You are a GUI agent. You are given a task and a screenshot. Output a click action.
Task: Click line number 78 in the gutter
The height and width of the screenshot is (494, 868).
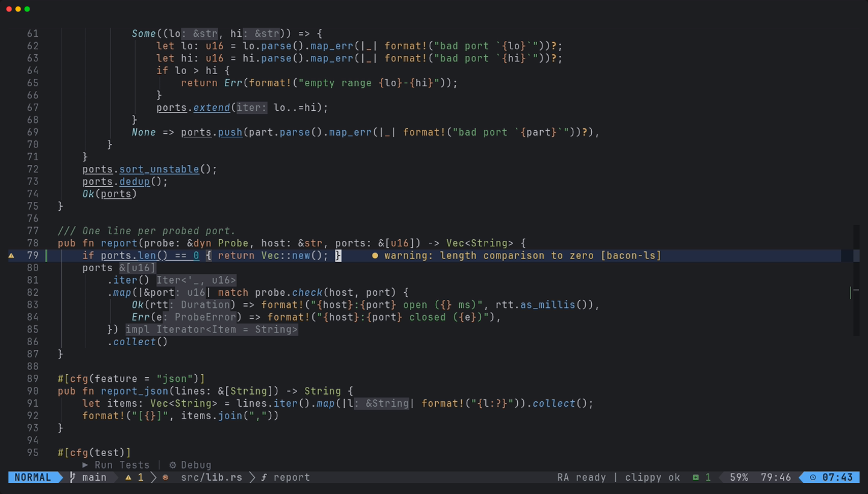[x=33, y=243]
